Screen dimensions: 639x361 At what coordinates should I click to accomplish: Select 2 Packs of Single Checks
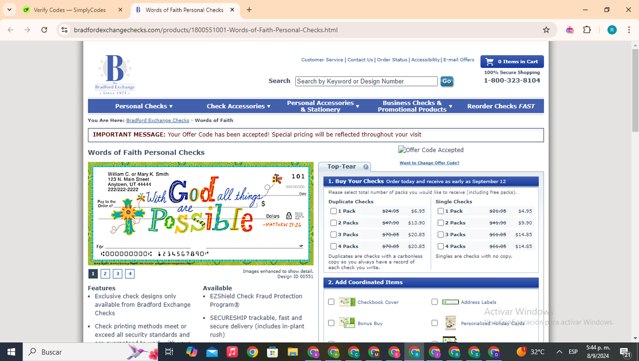(x=441, y=223)
